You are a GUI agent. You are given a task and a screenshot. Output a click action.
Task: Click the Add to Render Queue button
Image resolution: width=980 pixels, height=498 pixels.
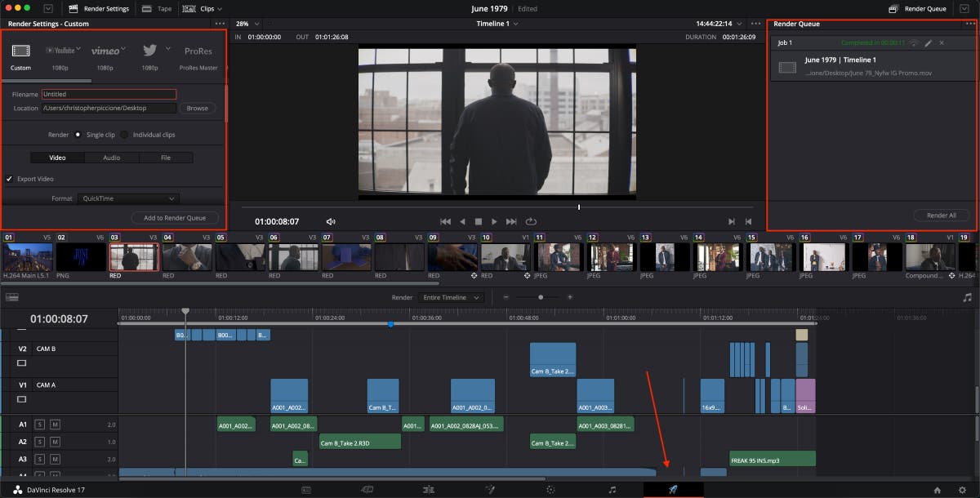pos(175,217)
